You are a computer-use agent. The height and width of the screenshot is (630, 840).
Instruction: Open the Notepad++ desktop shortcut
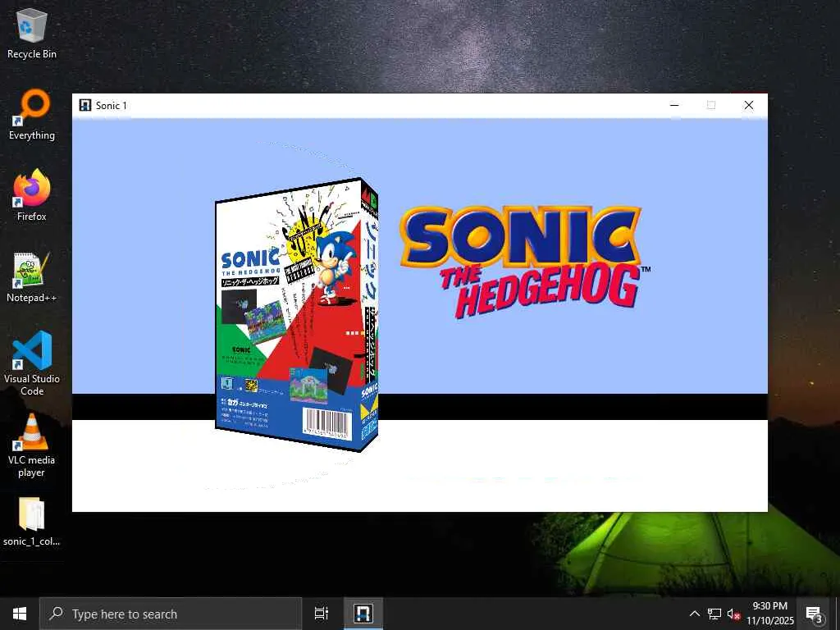coord(32,277)
